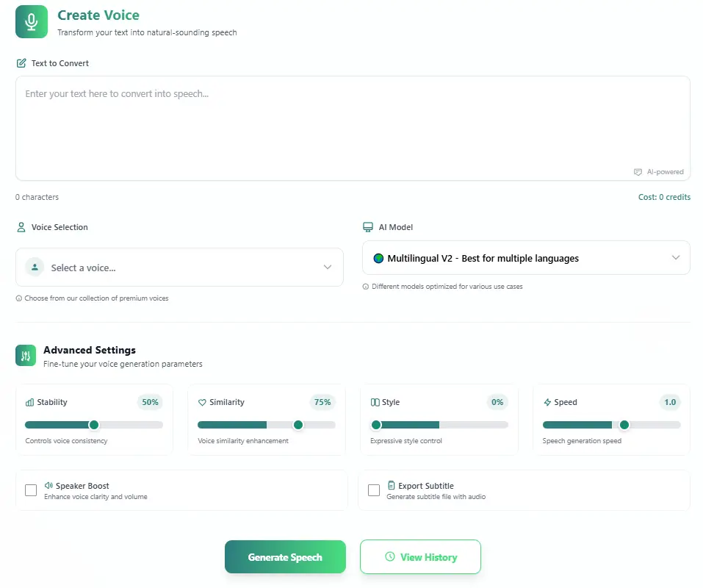The height and width of the screenshot is (588, 703).
Task: Click the Similarity heart icon
Action: tap(202, 403)
